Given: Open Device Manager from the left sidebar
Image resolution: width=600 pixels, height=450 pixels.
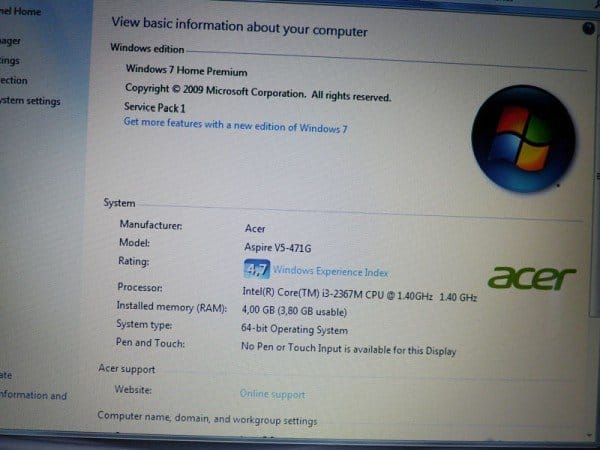Looking at the screenshot, I should coord(12,41).
